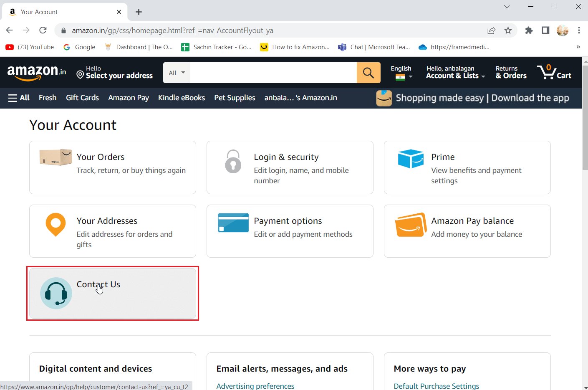
Task: Click the Your Addresses orange pin icon
Action: click(x=56, y=225)
